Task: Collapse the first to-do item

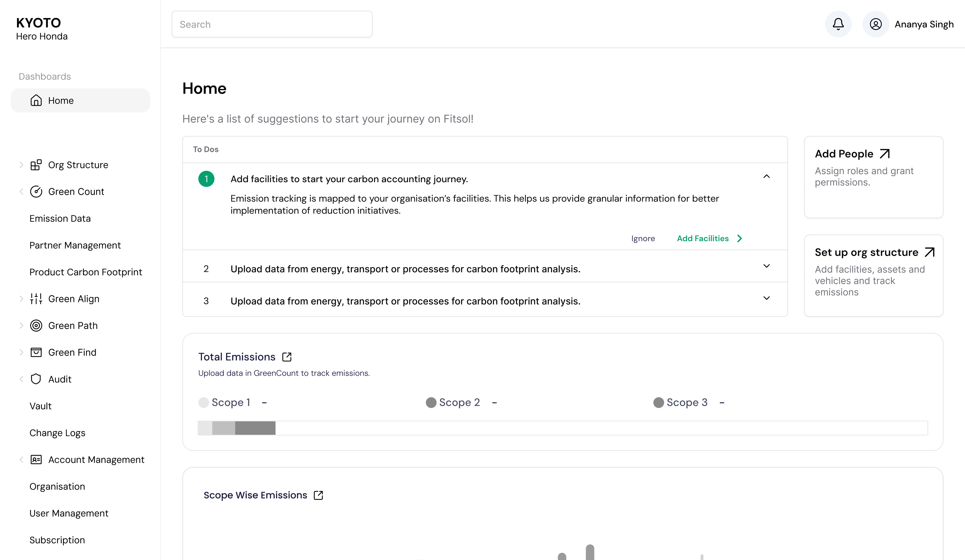Action: (766, 176)
